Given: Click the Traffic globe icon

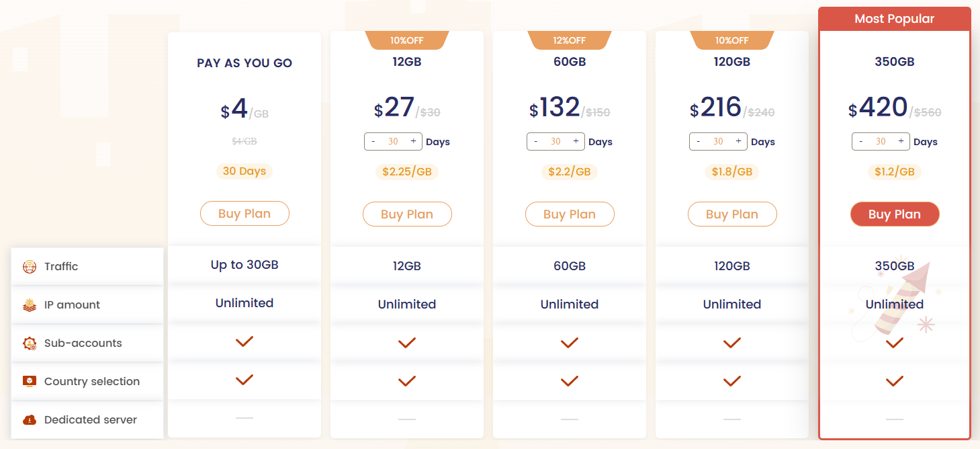Looking at the screenshot, I should pyautogui.click(x=30, y=267).
